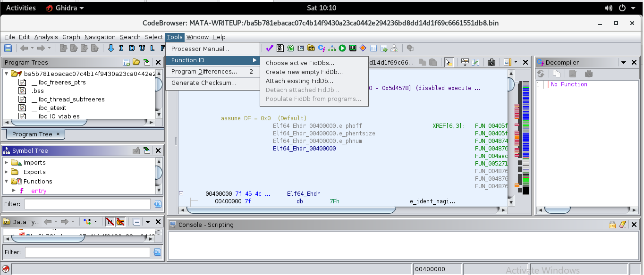
Task: Open the Activities overview
Action: point(21,8)
